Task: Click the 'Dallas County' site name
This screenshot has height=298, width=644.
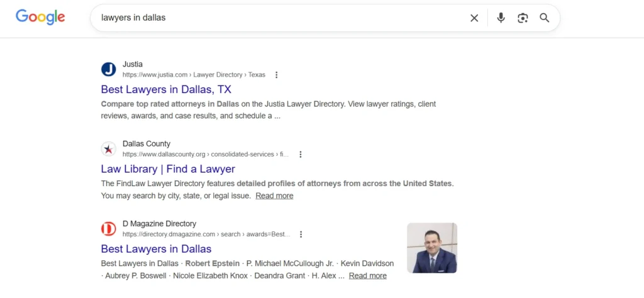Action: point(146,144)
